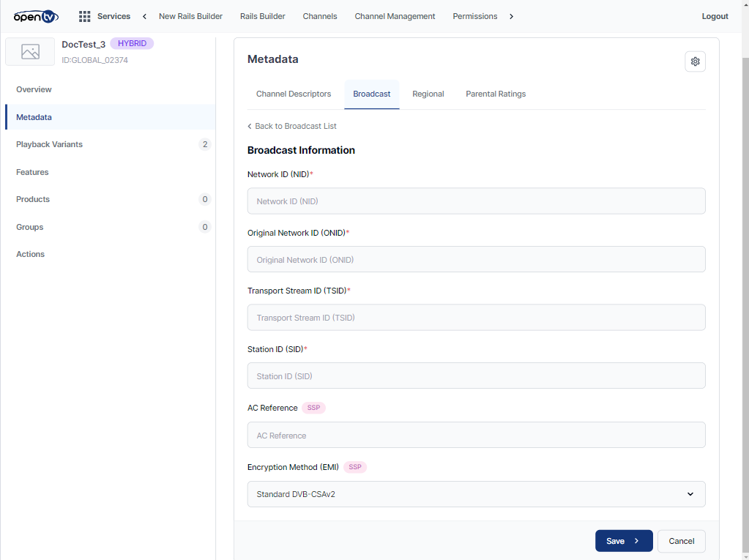Switch to the Channel Descriptors tab

[x=294, y=94]
